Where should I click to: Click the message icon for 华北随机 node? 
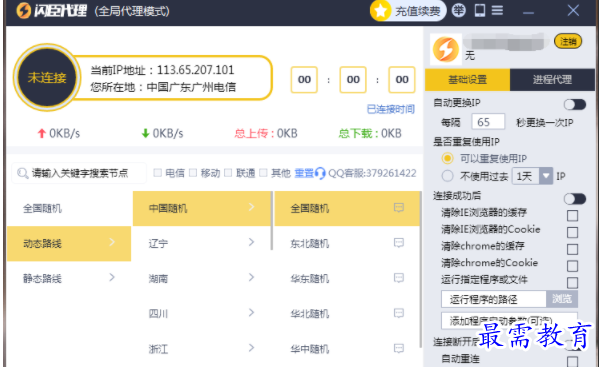[x=399, y=313]
